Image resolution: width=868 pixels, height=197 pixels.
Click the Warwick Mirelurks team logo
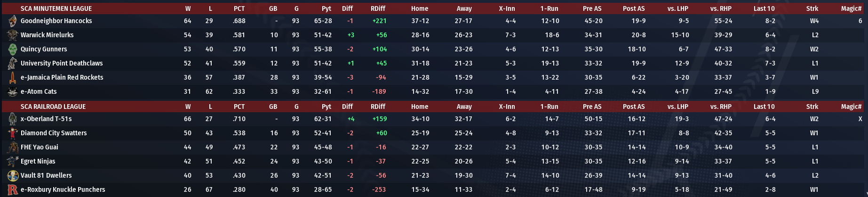pyautogui.click(x=13, y=35)
